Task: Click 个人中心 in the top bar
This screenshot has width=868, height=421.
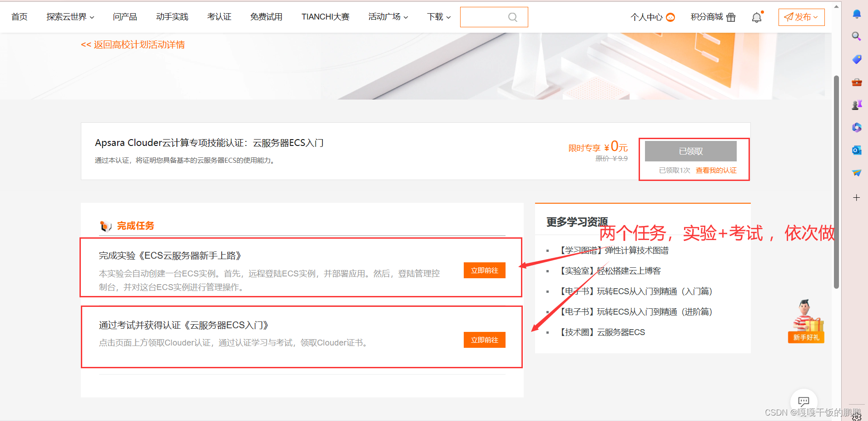Action: 647,17
